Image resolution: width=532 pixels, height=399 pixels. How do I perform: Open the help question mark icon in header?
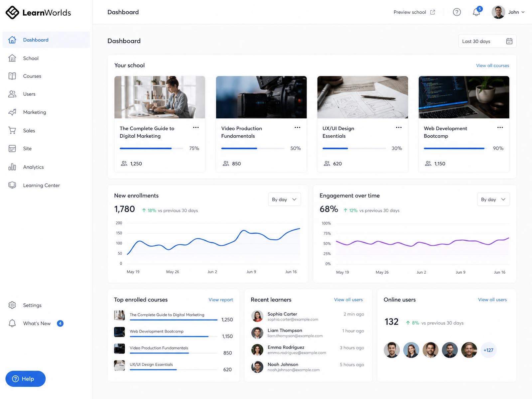457,12
